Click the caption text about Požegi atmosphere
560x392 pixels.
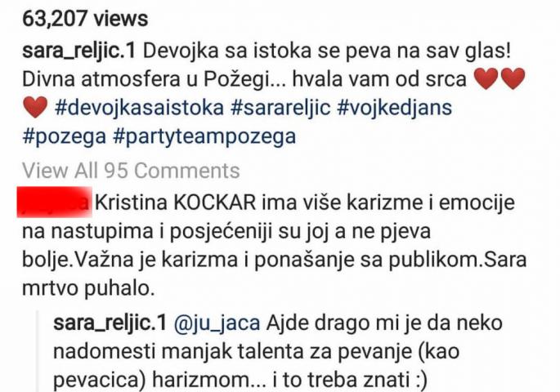click(x=244, y=79)
